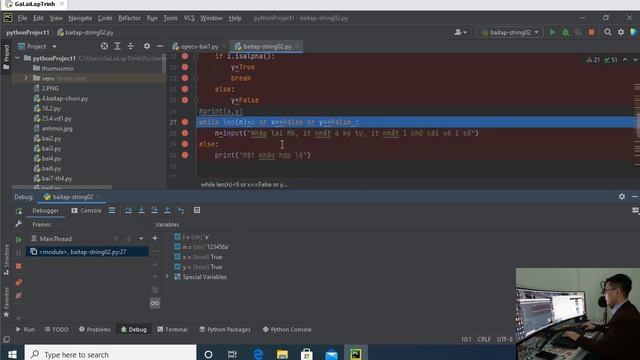Expand Special Variables in the Variables pane
This screenshot has width=640, height=360.
pos(167,277)
